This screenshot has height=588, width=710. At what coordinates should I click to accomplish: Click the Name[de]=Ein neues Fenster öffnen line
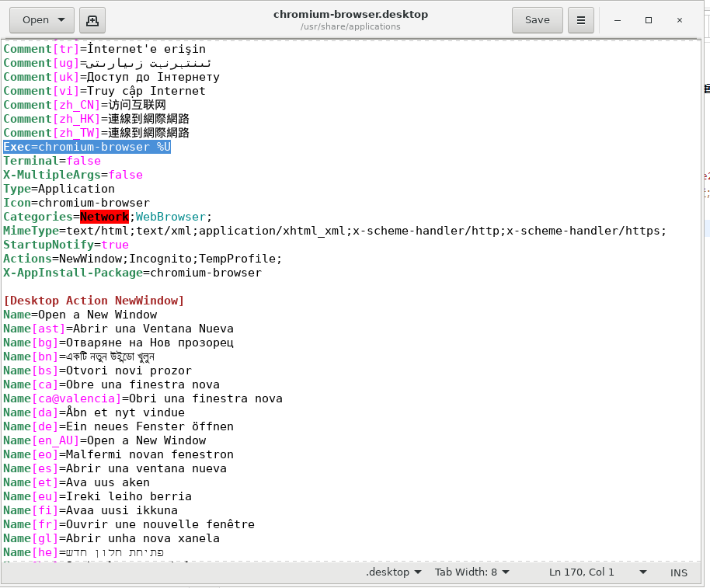coord(118,427)
